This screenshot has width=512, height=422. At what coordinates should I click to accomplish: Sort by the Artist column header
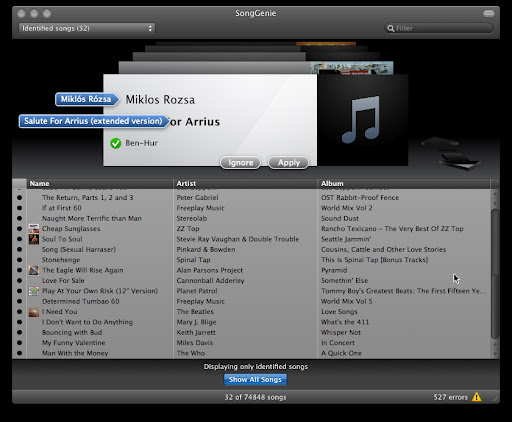[245, 184]
